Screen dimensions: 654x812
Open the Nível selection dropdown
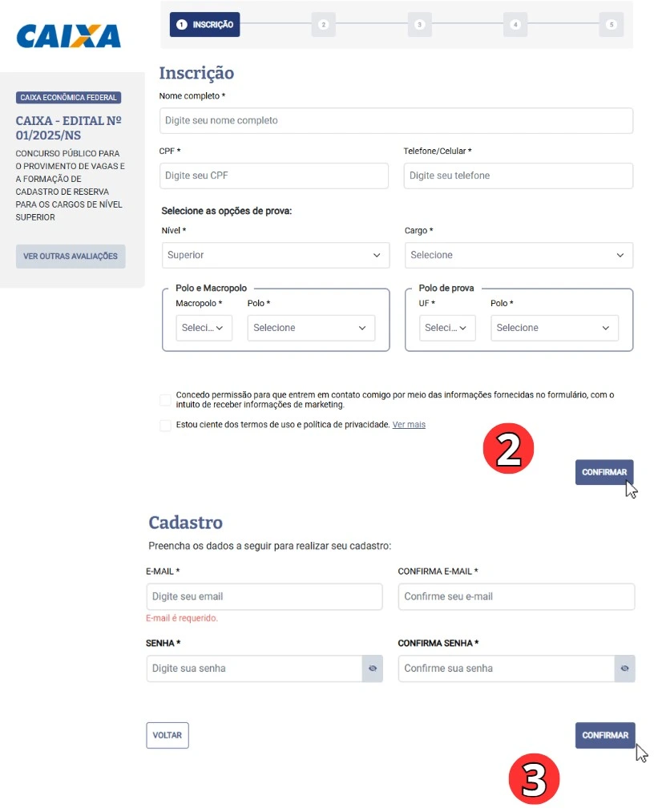275,254
